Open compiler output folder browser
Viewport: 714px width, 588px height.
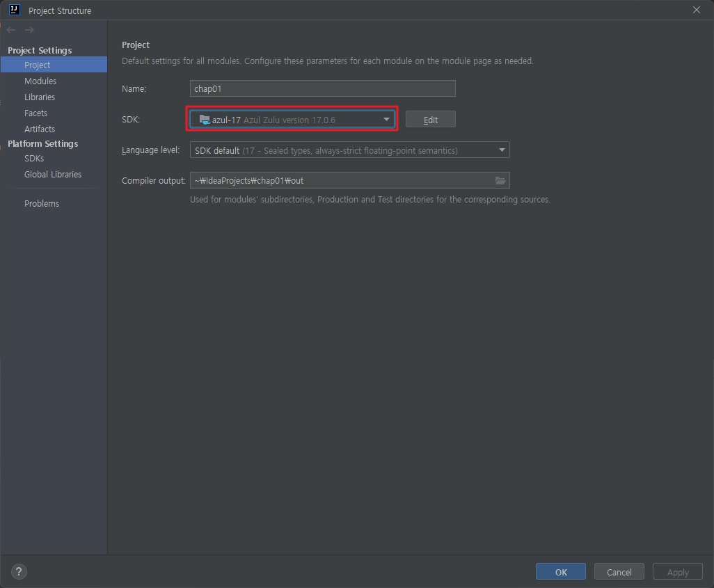500,181
